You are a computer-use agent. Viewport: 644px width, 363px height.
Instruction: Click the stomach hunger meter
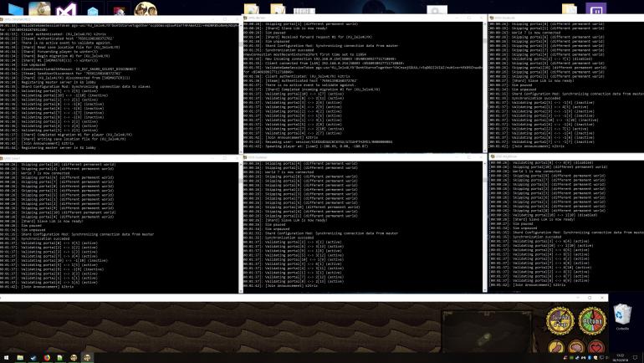pyautogui.click(x=557, y=347)
